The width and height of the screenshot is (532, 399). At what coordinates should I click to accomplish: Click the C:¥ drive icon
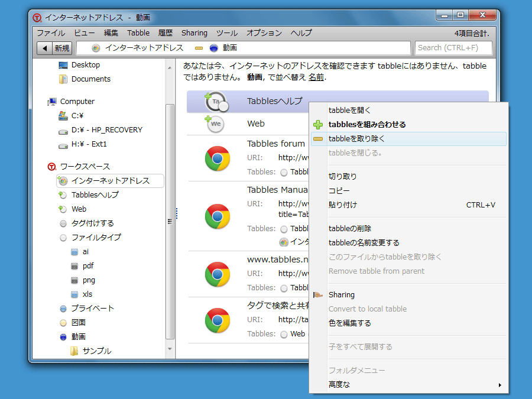click(63, 116)
